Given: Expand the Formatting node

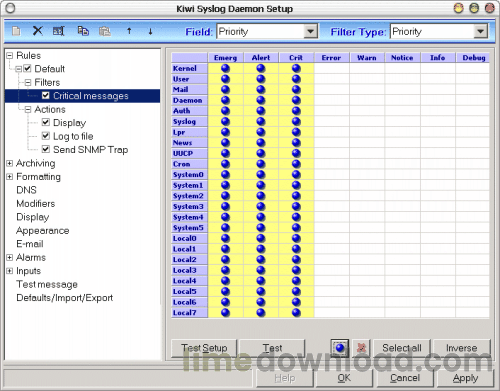Looking at the screenshot, I should pos(10,177).
